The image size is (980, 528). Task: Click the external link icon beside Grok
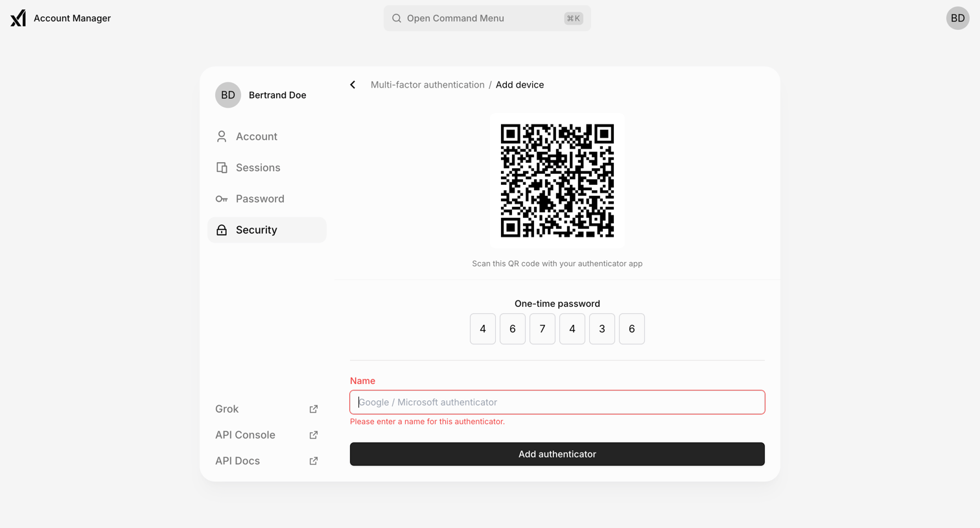(x=314, y=409)
